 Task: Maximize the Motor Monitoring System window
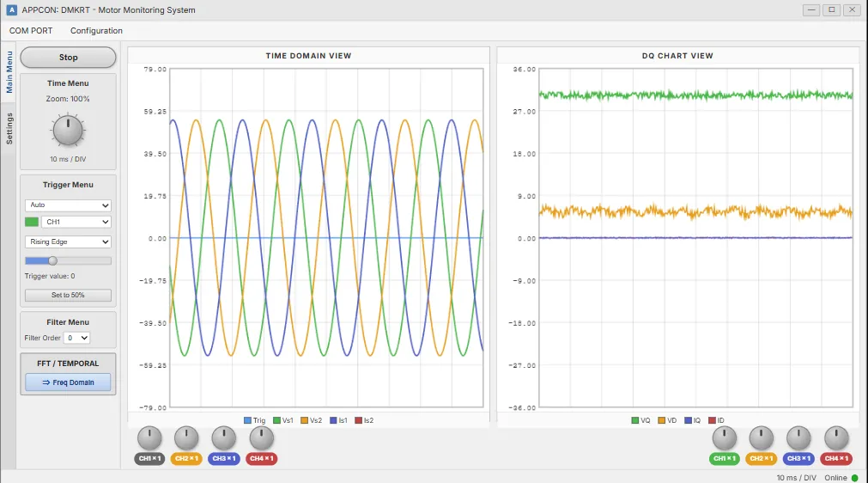pyautogui.click(x=831, y=10)
